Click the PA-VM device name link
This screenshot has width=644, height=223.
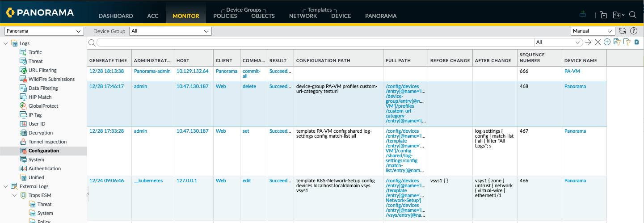coord(572,71)
